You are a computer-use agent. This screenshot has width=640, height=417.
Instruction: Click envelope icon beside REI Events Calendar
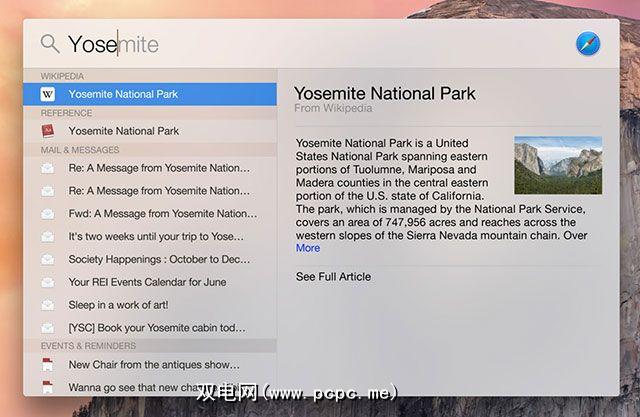tap(48, 282)
